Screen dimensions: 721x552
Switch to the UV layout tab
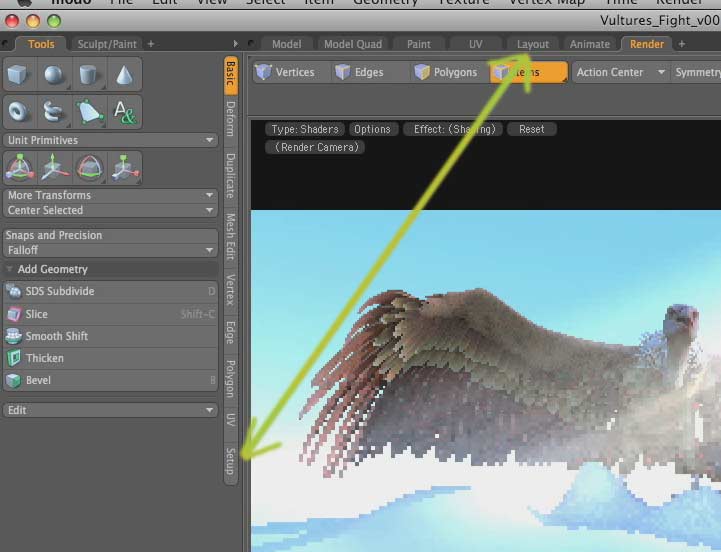(x=475, y=44)
